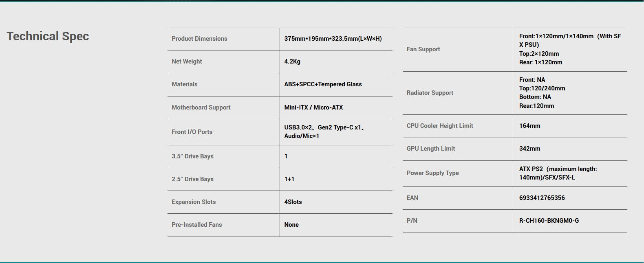Click the Materials row label
The image size is (644, 263).
(x=184, y=84)
